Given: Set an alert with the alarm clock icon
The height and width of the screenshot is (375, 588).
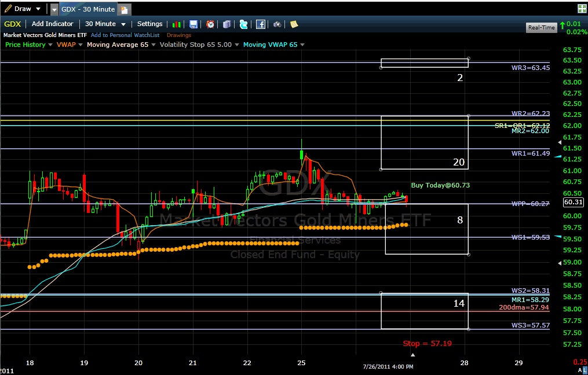Looking at the screenshot, I should pyautogui.click(x=210, y=24).
